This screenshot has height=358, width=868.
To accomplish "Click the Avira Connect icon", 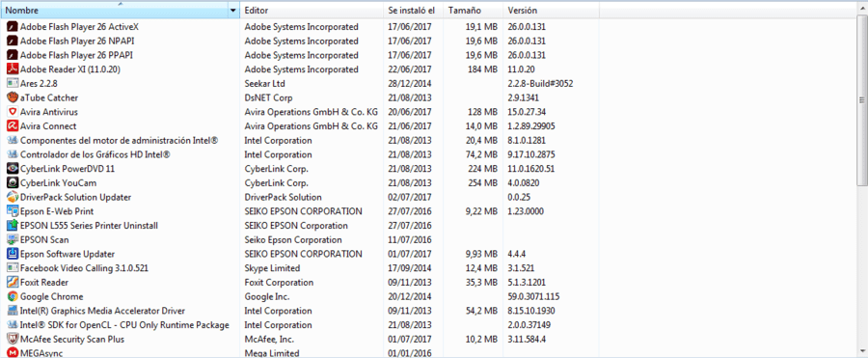I will 13,126.
